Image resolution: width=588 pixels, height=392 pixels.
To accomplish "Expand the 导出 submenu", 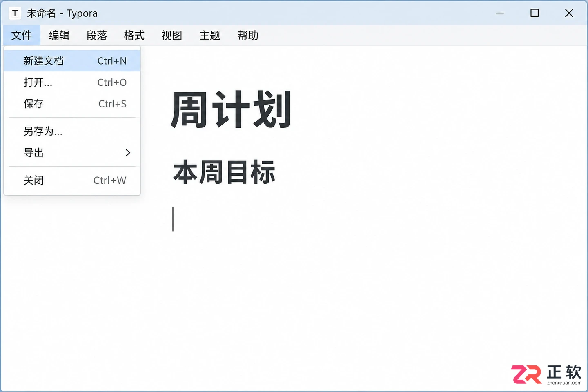I will (x=72, y=153).
